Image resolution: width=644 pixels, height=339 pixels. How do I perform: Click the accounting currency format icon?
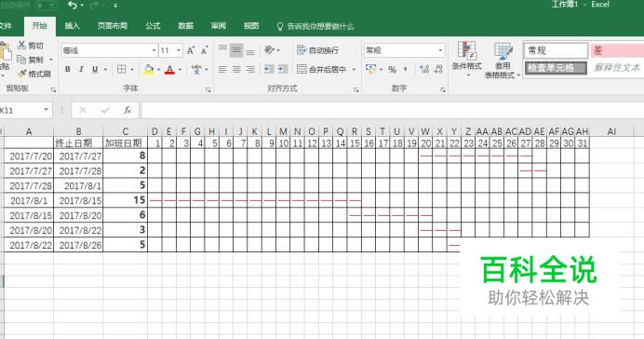tap(370, 69)
